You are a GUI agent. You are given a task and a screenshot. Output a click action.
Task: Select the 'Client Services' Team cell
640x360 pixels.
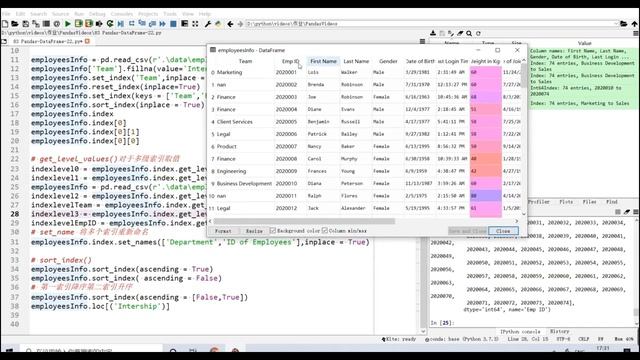tap(244, 122)
